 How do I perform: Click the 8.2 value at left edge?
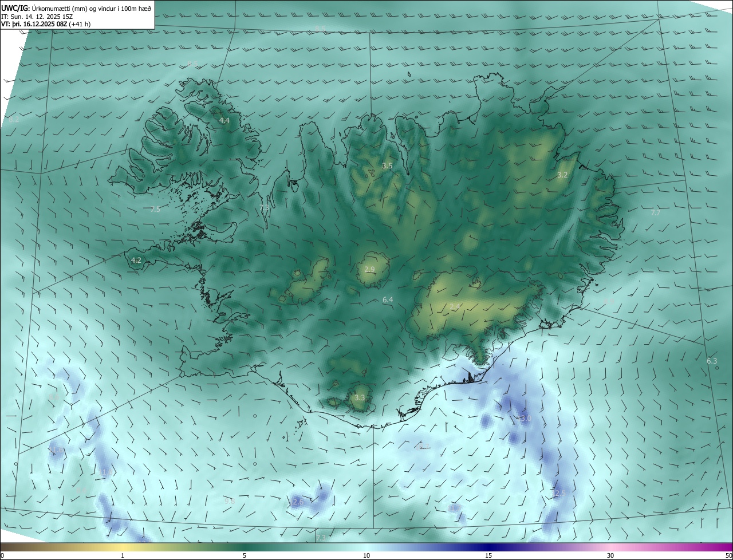pos(14,120)
